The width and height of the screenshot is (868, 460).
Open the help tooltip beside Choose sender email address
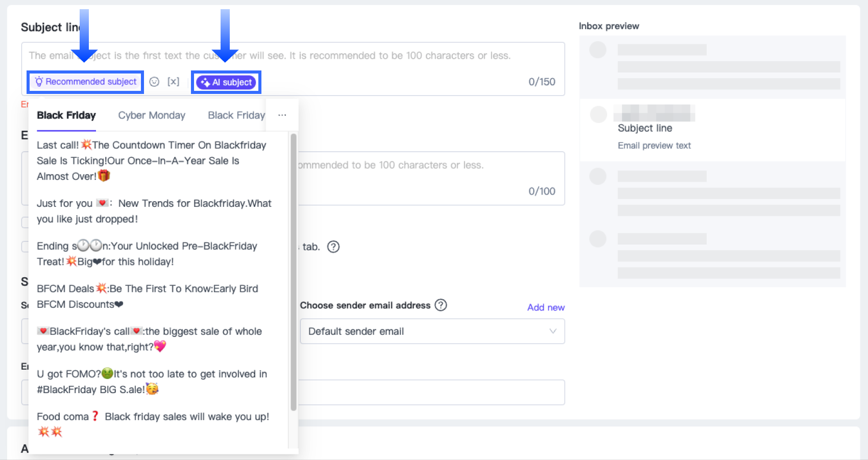[441, 305]
